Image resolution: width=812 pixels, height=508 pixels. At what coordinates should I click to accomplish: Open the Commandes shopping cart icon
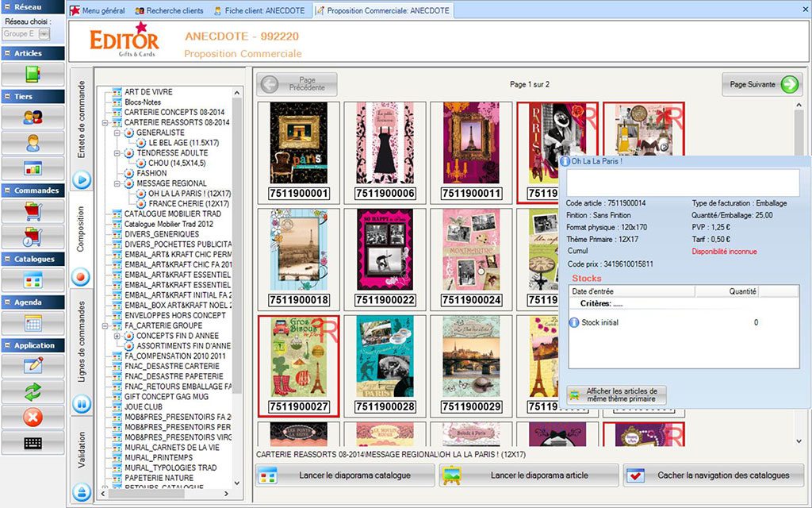coord(33,211)
